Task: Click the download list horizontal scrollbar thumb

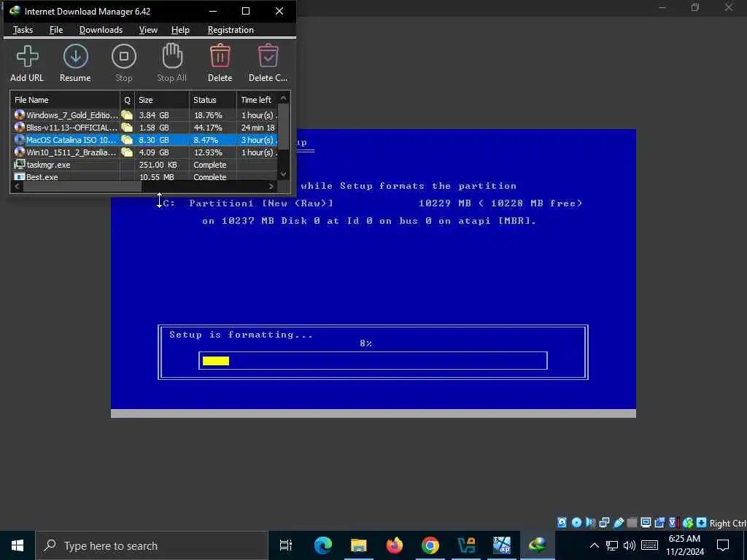Action: click(82, 186)
